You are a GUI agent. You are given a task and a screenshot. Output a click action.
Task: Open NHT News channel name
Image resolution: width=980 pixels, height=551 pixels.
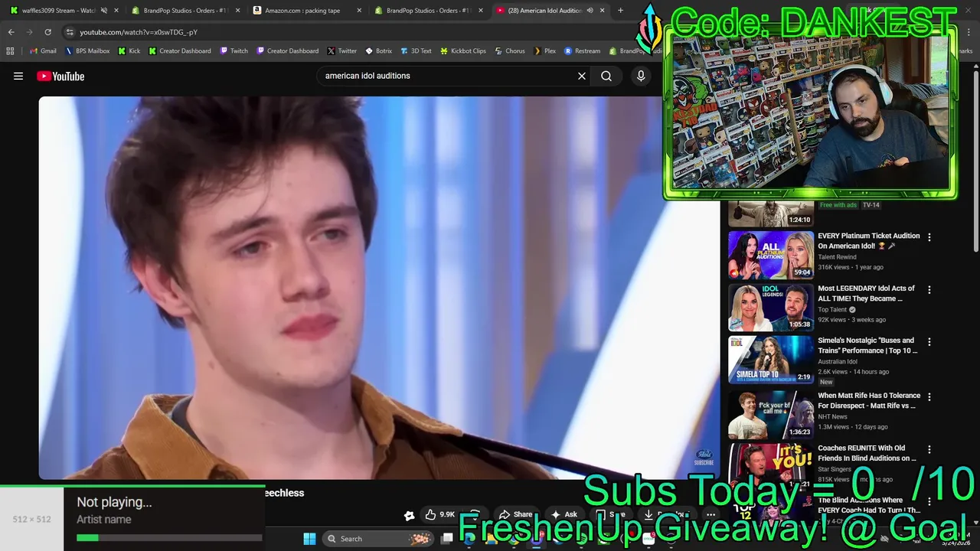tap(832, 417)
